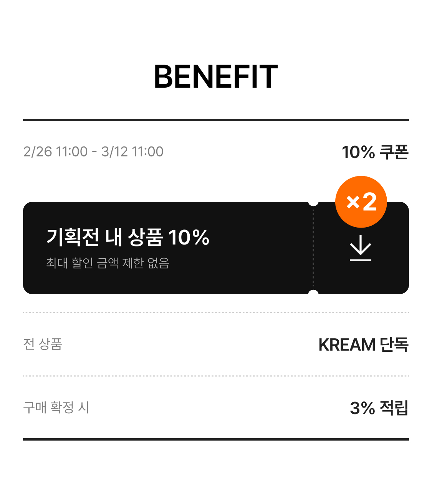Viewport: 432px width, 504px height.
Task: Click the top notch of the coupon perforation
Action: click(313, 202)
